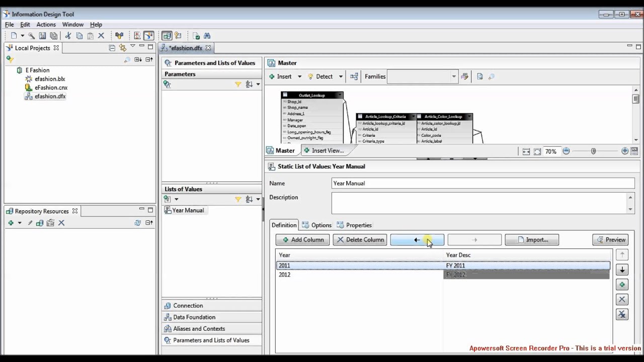Click the Link with Editor icon in Local Projects
This screenshot has width=644, height=362.
pos(122,48)
